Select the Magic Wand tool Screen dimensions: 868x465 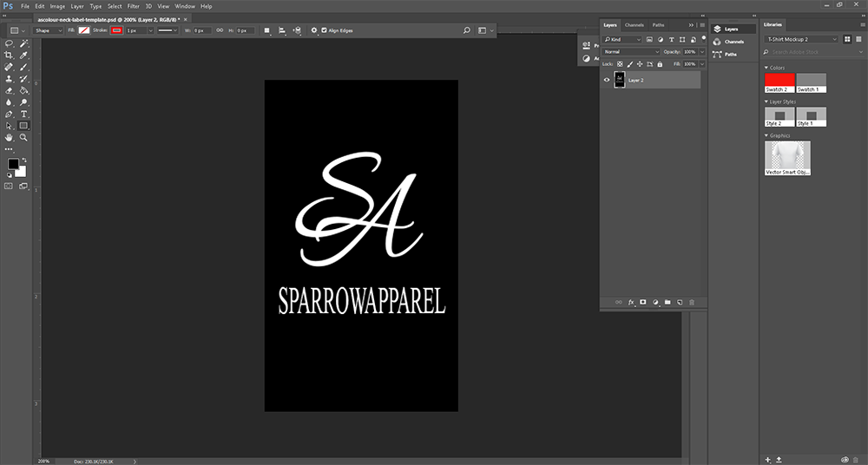tap(23, 43)
